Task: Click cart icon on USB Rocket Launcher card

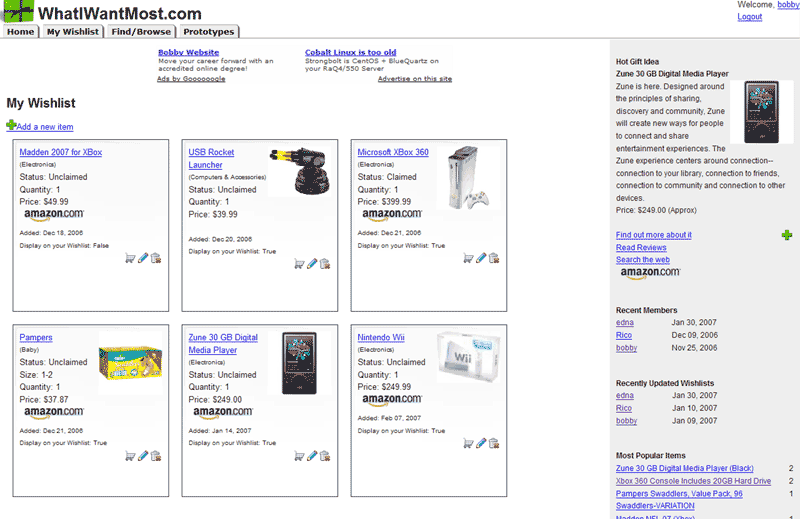Action: point(299,264)
